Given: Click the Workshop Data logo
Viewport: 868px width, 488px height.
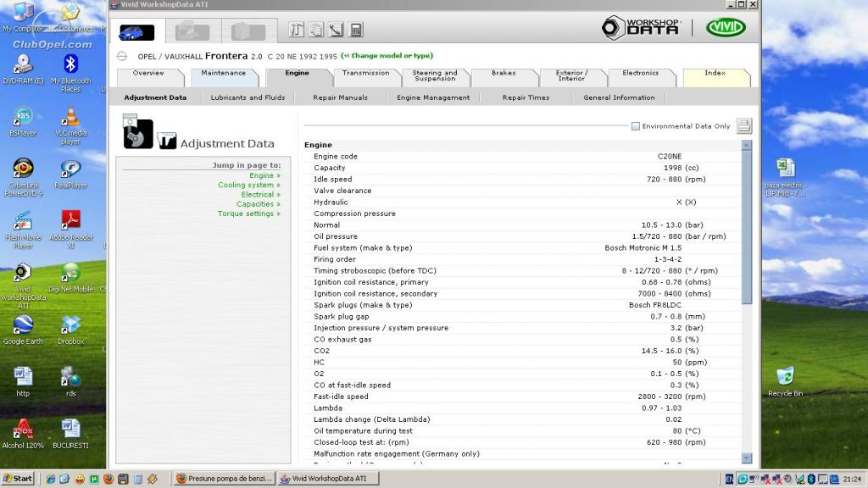Looking at the screenshot, I should click(x=641, y=28).
